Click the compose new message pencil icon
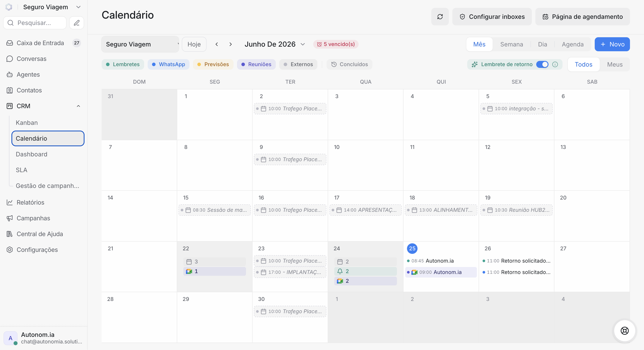The height and width of the screenshot is (350, 644). click(76, 23)
